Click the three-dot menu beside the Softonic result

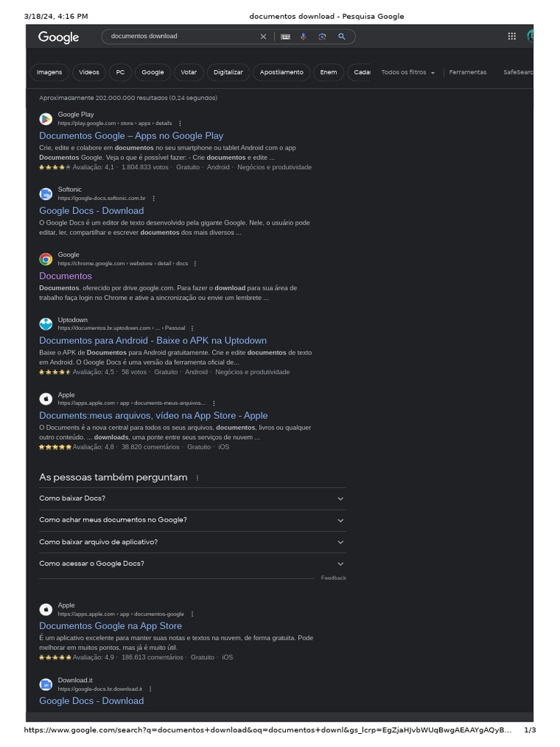pyautogui.click(x=154, y=198)
